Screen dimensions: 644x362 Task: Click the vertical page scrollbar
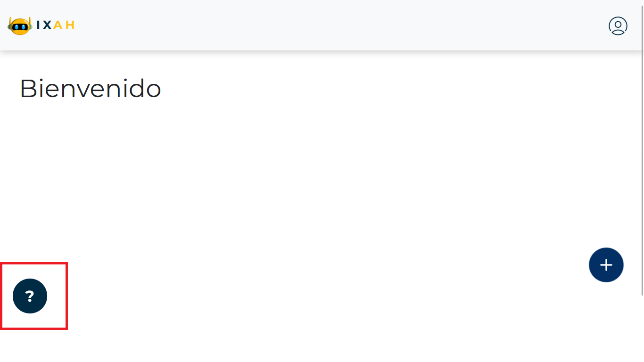click(x=642, y=148)
